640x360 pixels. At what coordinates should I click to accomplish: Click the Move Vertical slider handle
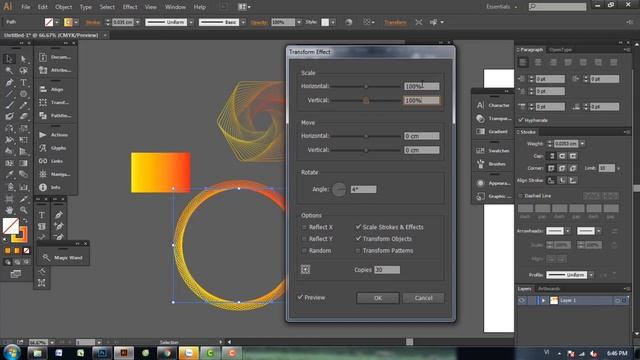[366, 150]
